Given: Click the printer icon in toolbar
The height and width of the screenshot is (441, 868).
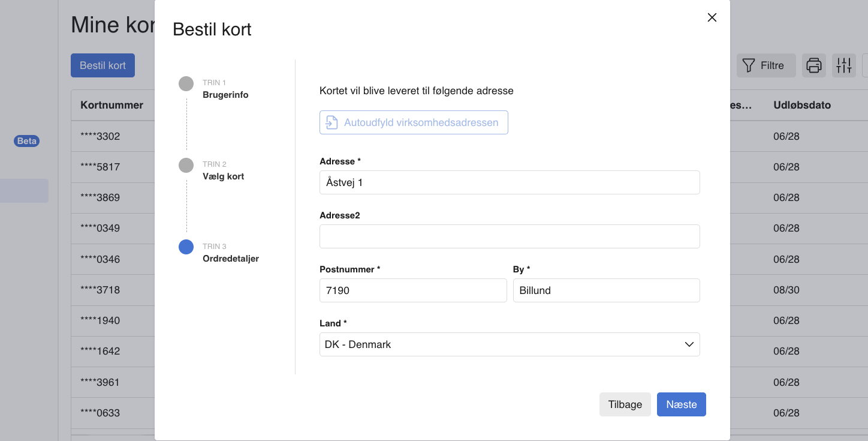Looking at the screenshot, I should [x=813, y=65].
